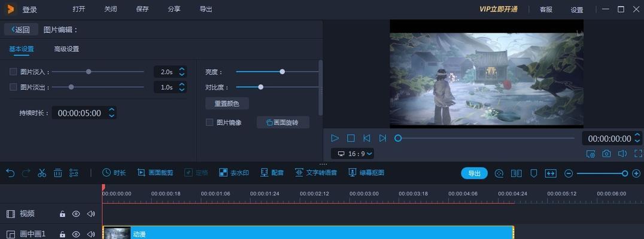The width and height of the screenshot is (644, 239).
Task: Open the 时长 duration tool
Action: 114,173
